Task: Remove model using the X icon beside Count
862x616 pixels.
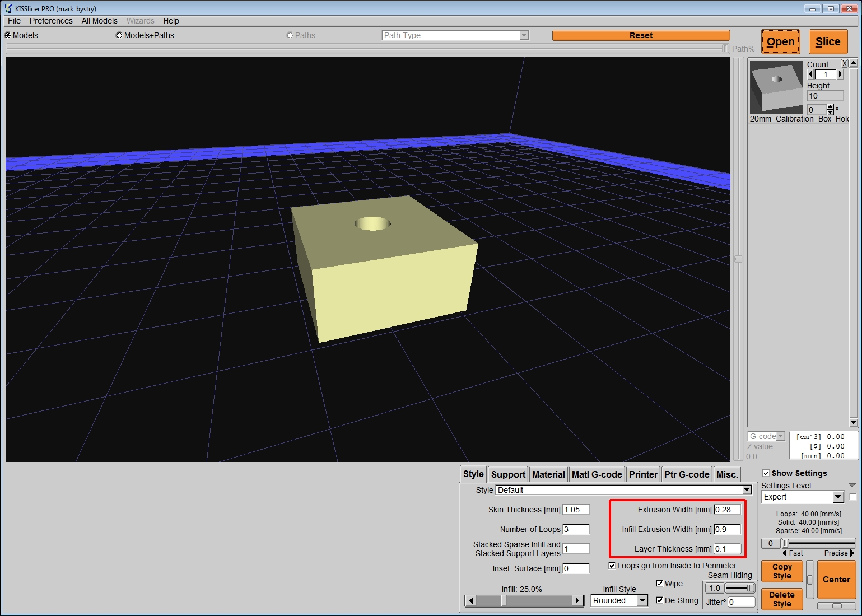Action: 844,64
